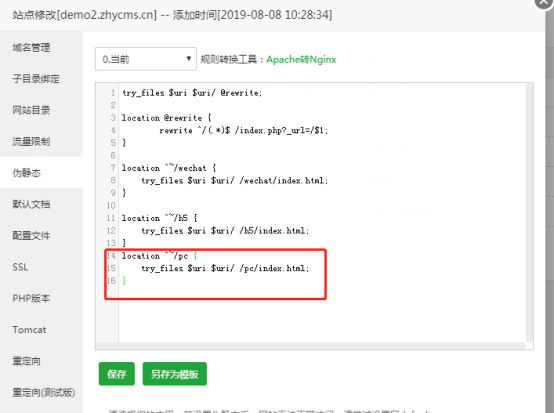This screenshot has height=413, width=554.
Task: Go to the SSL settings tab
Action: point(20,267)
